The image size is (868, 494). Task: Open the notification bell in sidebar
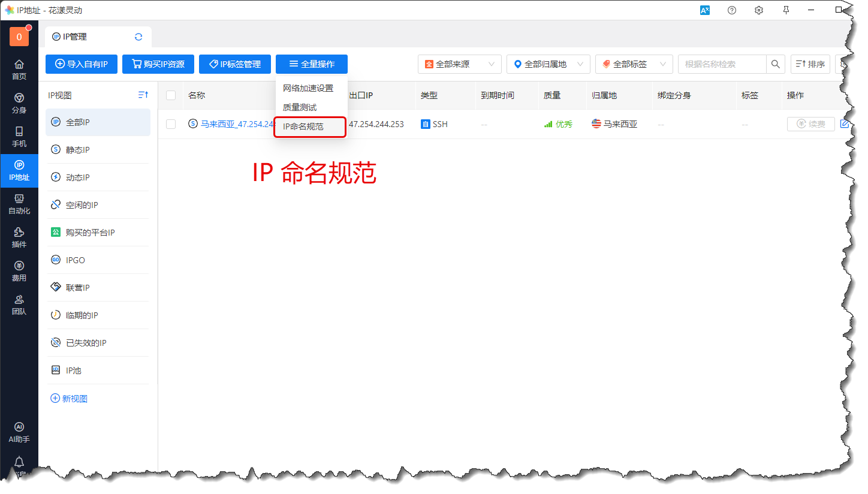coord(19,462)
